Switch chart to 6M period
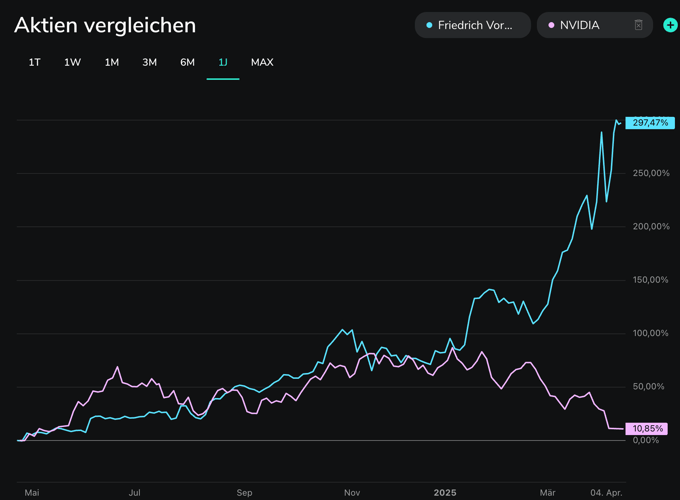Image resolution: width=680 pixels, height=500 pixels. click(187, 62)
